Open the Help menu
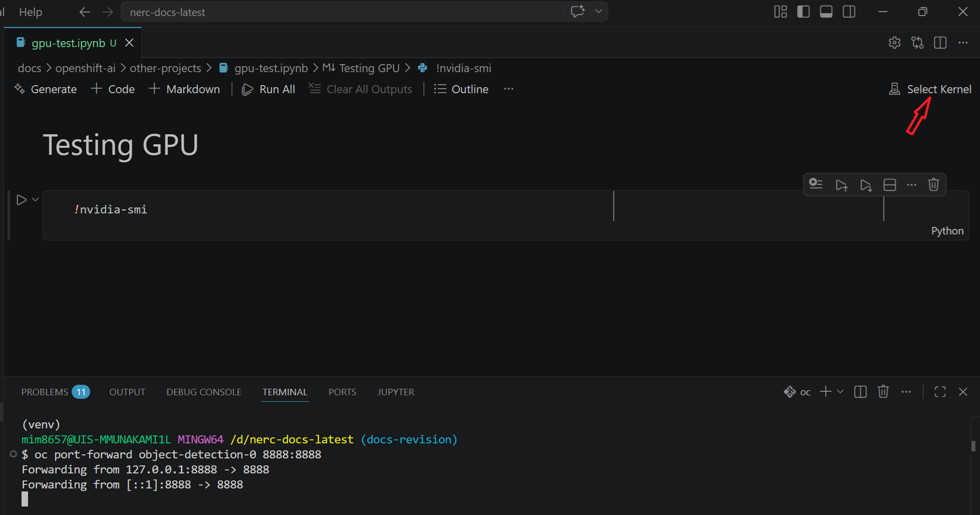This screenshot has height=515, width=980. [x=31, y=12]
